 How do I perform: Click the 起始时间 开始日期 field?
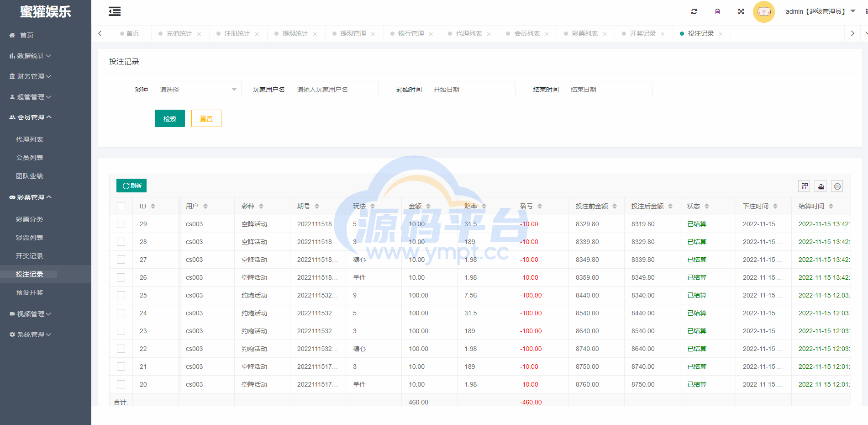[x=472, y=90]
